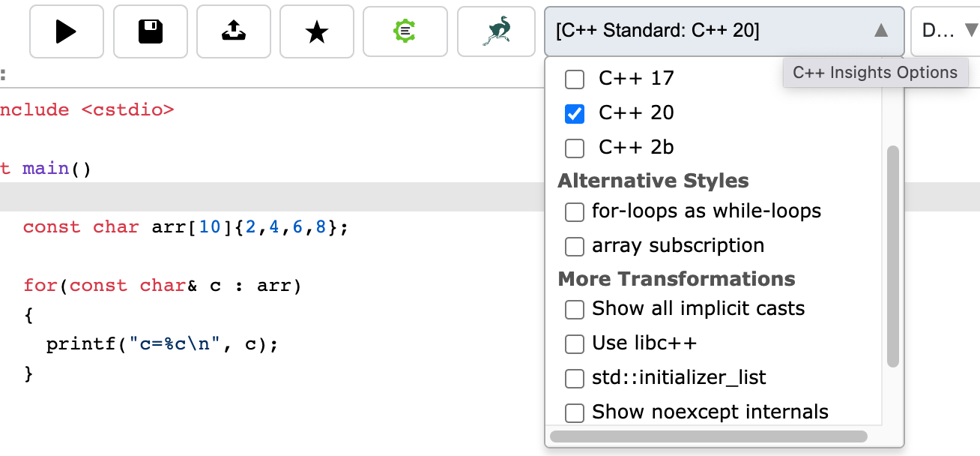Click the Alternative Styles section heading
The height and width of the screenshot is (456, 980).
point(653,181)
